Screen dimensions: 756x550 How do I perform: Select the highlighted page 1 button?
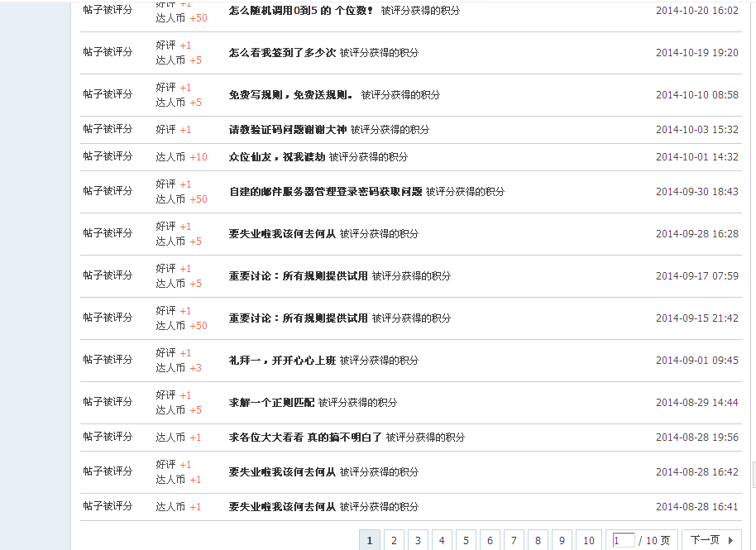(370, 539)
